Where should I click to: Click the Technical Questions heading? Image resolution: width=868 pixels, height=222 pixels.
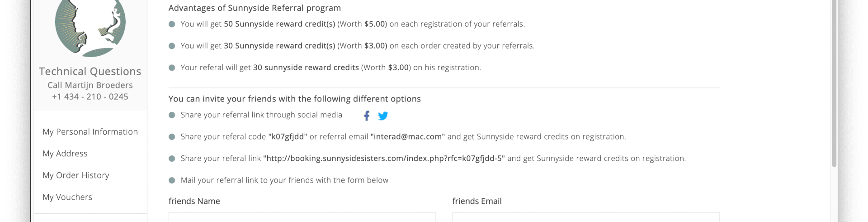(x=90, y=72)
